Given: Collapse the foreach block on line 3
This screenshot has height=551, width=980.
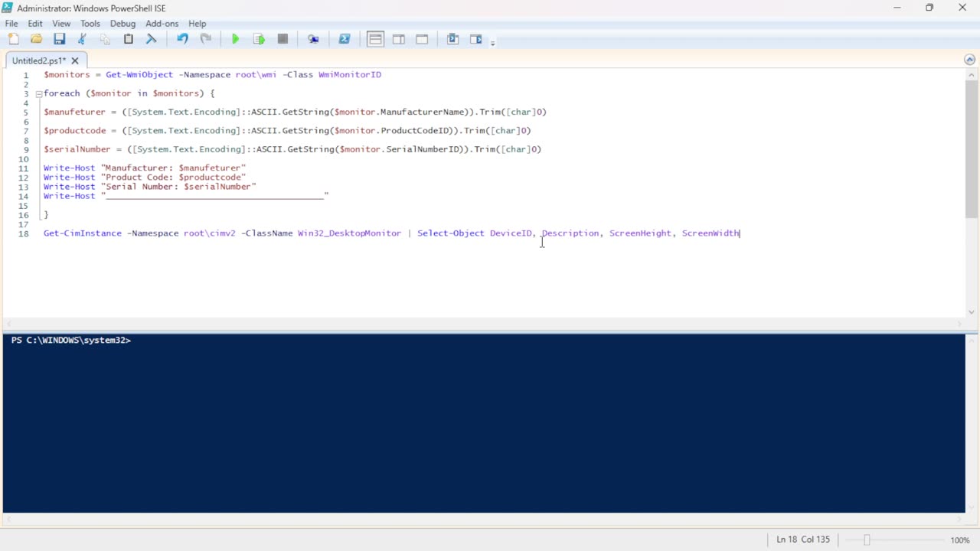Looking at the screenshot, I should (x=38, y=93).
